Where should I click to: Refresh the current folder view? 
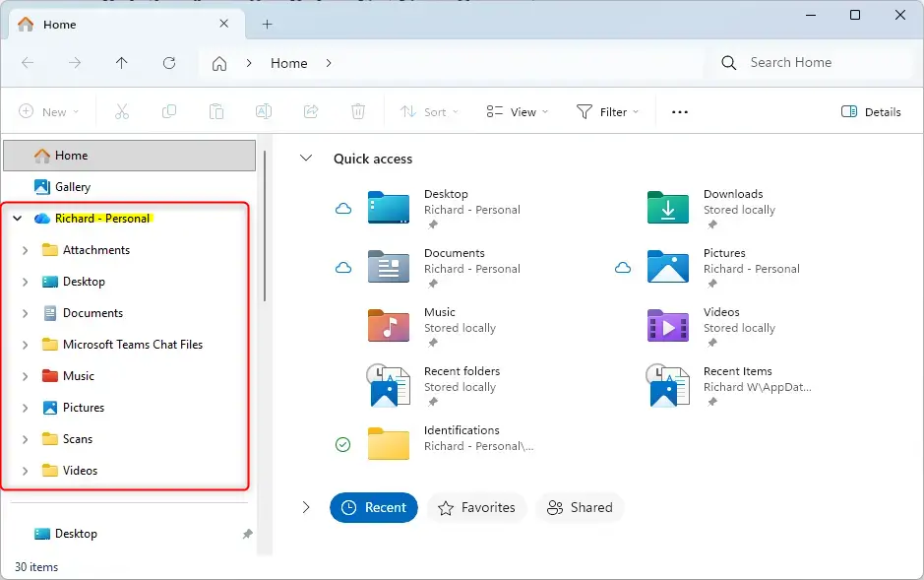pos(169,63)
